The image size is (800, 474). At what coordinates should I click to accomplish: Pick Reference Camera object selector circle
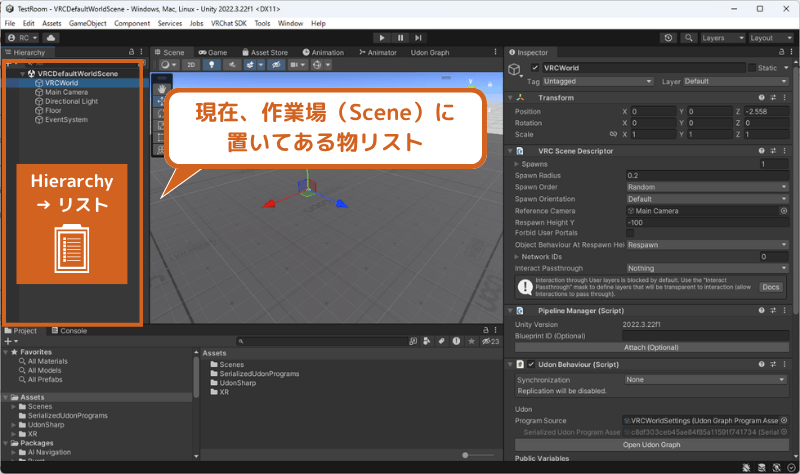coord(784,211)
